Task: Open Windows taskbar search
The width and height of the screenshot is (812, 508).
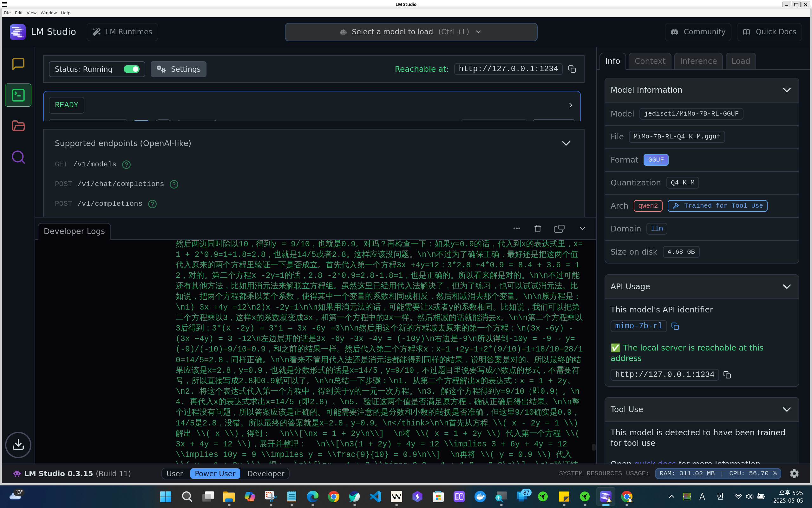Action: 187,497
